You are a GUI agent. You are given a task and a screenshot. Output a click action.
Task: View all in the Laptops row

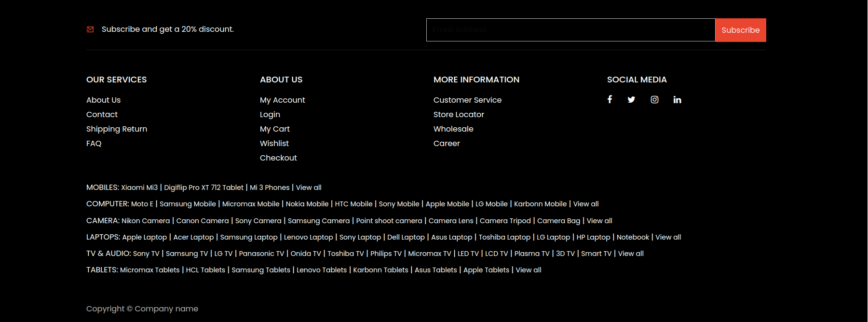(x=668, y=237)
